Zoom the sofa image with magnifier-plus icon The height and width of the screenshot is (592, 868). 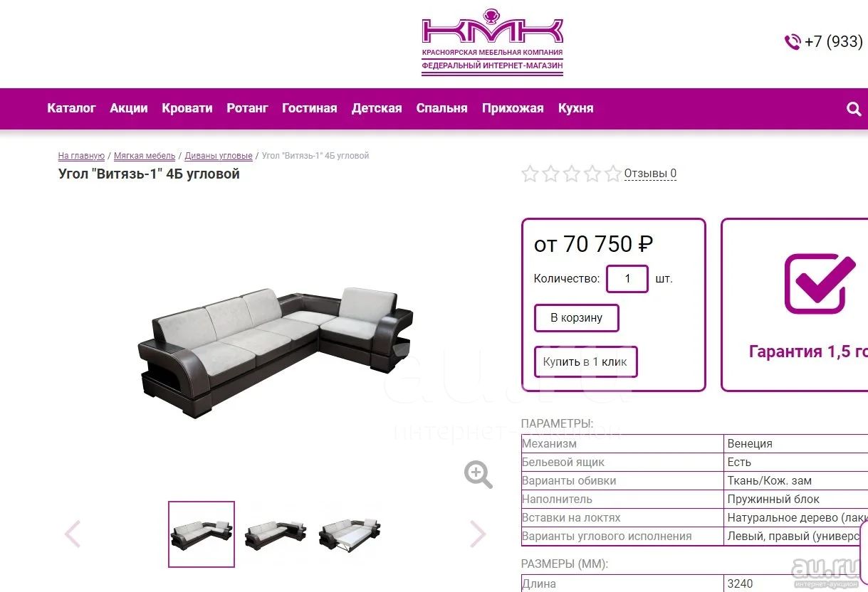point(479,475)
